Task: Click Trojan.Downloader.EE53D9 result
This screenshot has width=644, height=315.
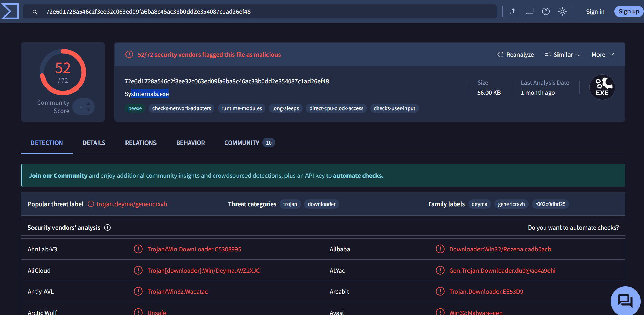Action: [x=486, y=292]
